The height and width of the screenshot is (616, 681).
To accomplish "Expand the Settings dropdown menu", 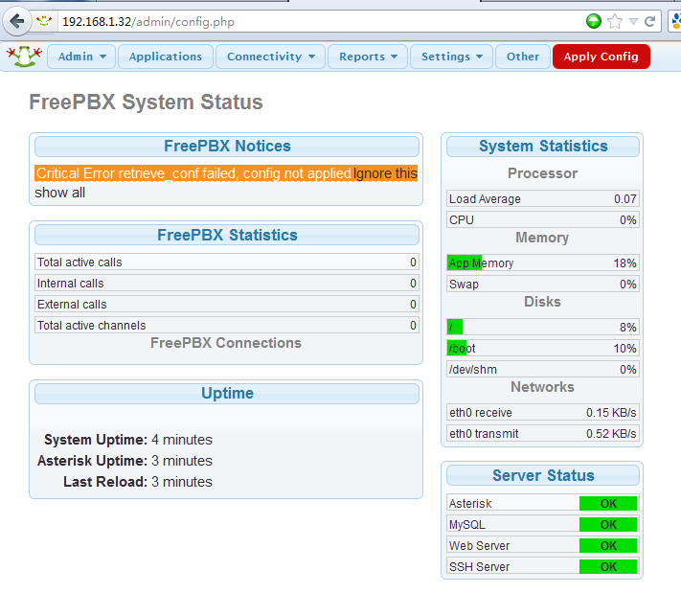I will point(451,57).
